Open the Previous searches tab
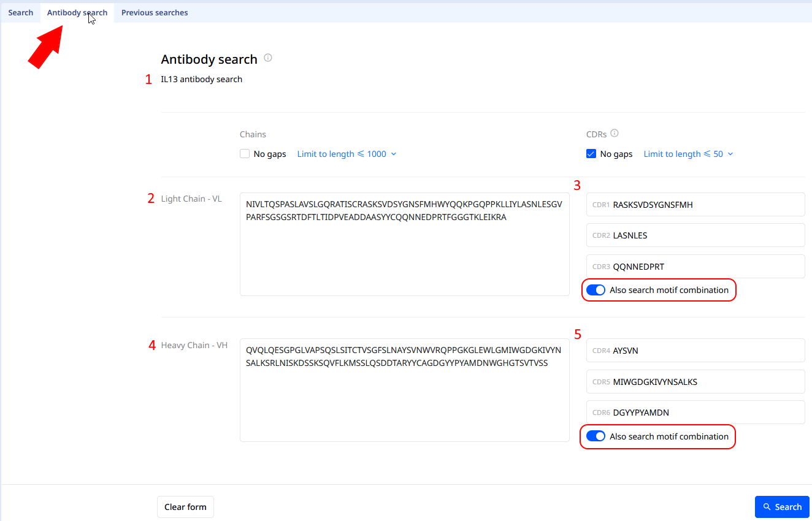The width and height of the screenshot is (812, 521). point(155,12)
